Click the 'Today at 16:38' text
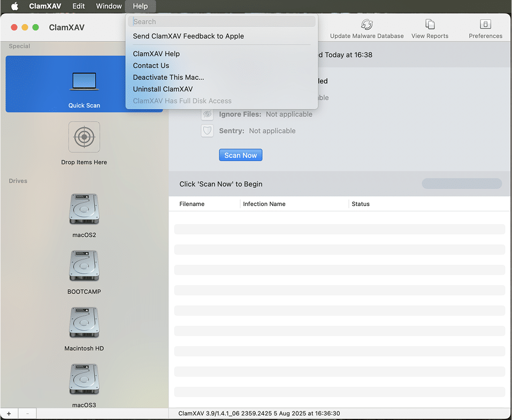The width and height of the screenshot is (512, 420). (x=348, y=55)
